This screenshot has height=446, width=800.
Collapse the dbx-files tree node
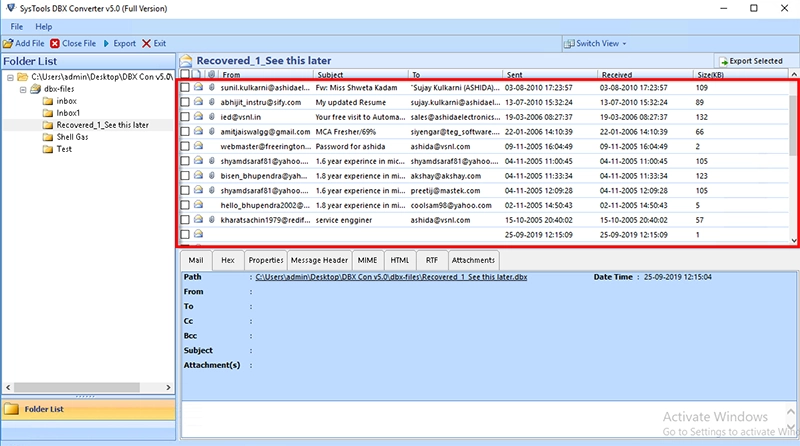click(23, 89)
